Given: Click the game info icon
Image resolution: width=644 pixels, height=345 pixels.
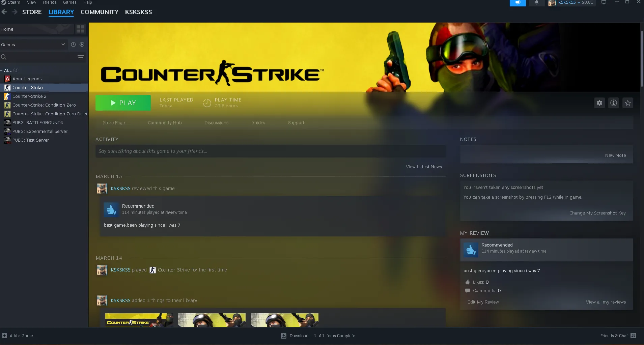Looking at the screenshot, I should point(613,103).
